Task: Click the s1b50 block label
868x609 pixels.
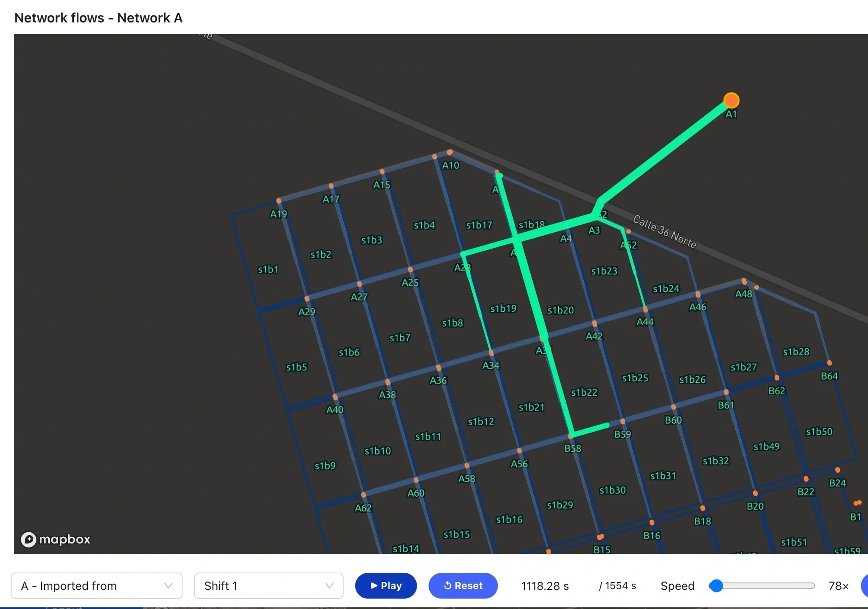Action: [x=819, y=432]
